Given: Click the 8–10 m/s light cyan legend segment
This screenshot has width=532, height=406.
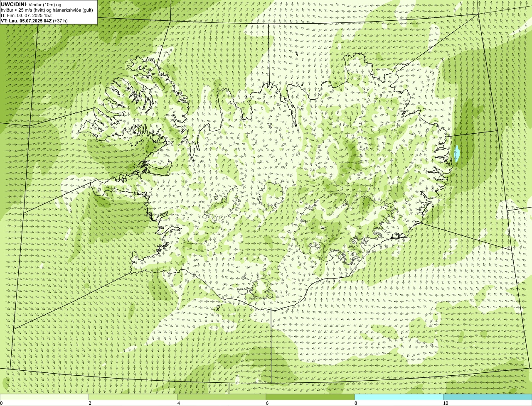Looking at the screenshot, I should tap(399, 397).
